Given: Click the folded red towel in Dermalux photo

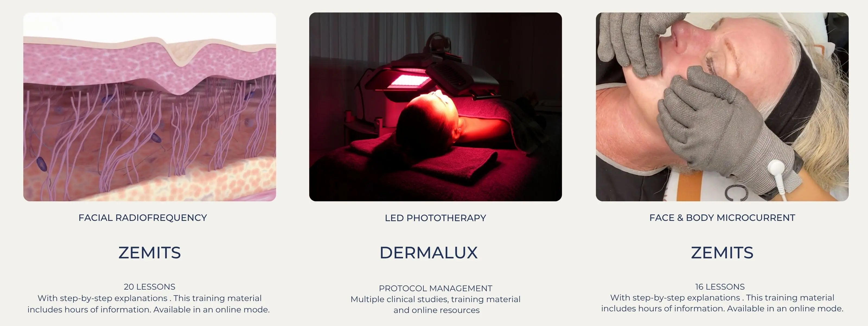Looking at the screenshot, I should click(x=455, y=165).
